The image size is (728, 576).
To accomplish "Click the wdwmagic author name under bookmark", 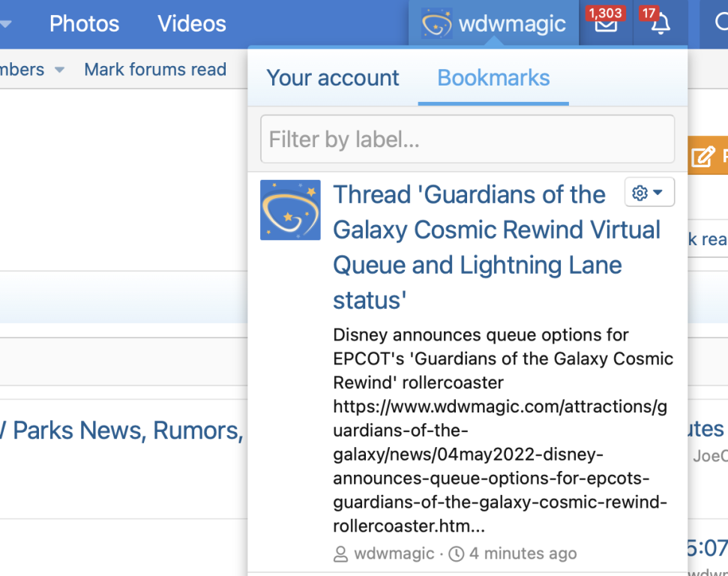I will tap(394, 554).
